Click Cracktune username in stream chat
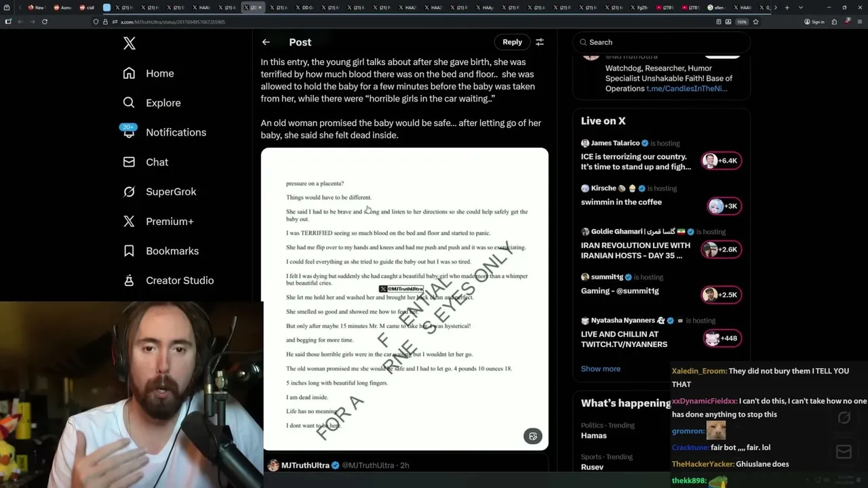 (x=690, y=447)
